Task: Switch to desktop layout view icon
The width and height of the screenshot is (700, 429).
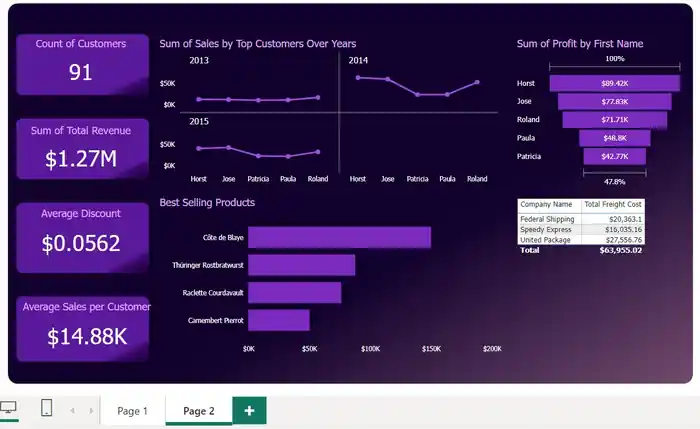Action: pyautogui.click(x=8, y=407)
